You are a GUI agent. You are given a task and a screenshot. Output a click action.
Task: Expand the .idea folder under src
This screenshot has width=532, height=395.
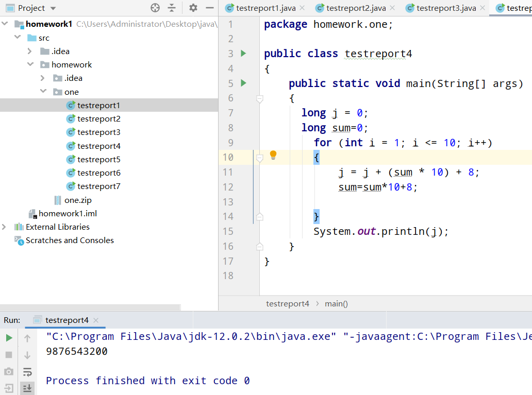pos(29,51)
